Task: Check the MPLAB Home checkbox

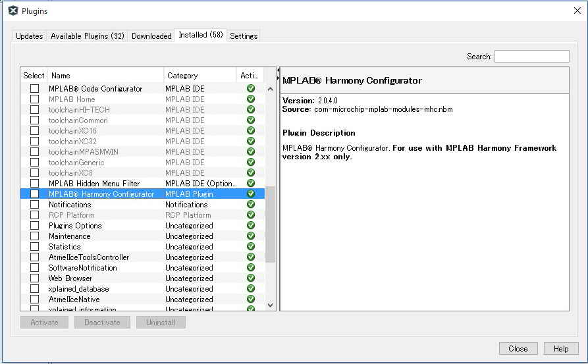Action: coord(34,99)
